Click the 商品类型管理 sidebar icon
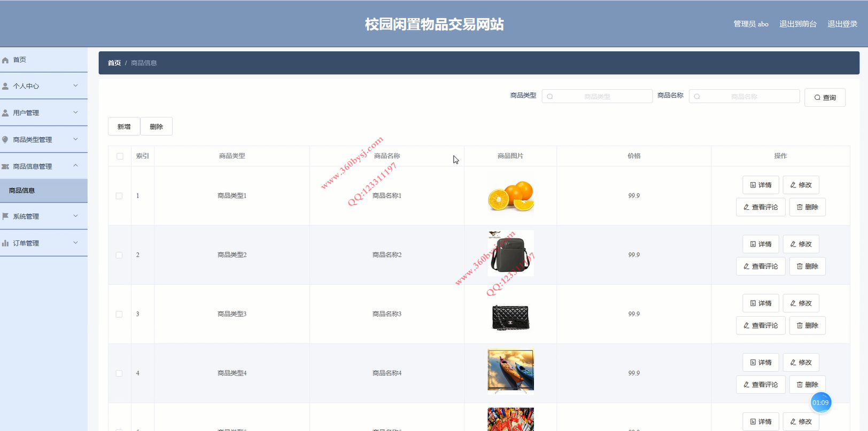The width and height of the screenshot is (868, 431). click(x=5, y=139)
